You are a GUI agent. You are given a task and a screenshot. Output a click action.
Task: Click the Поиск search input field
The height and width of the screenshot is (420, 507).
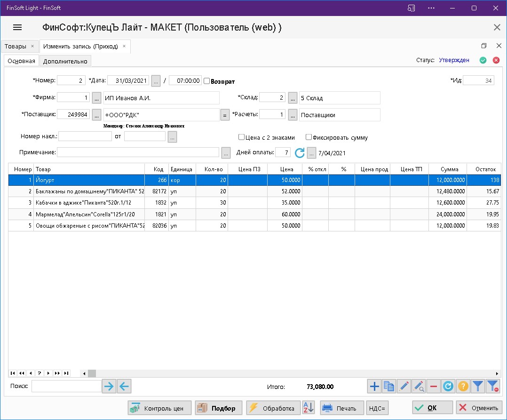click(x=66, y=387)
